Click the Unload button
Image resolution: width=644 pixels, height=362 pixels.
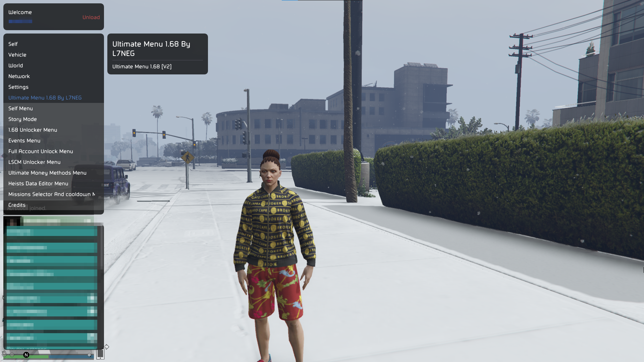[x=91, y=17]
